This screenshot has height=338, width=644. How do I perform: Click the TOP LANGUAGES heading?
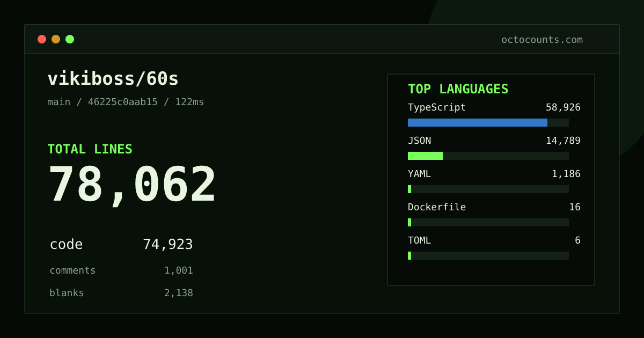[x=458, y=89]
